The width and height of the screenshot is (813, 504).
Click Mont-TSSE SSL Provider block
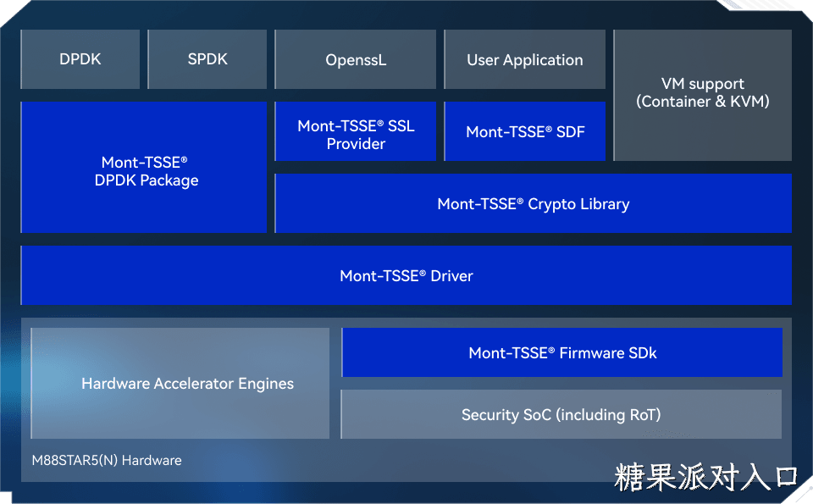click(x=355, y=131)
